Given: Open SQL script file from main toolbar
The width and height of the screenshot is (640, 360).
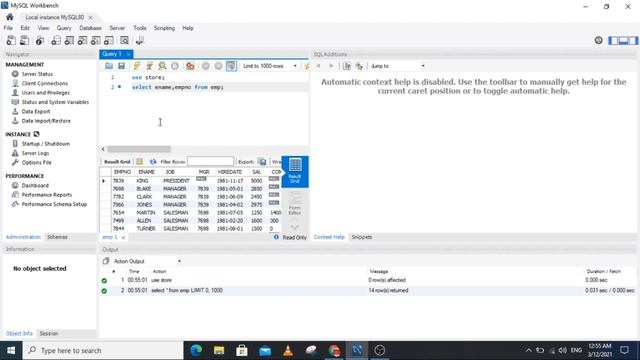Looking at the screenshot, I should (x=24, y=40).
